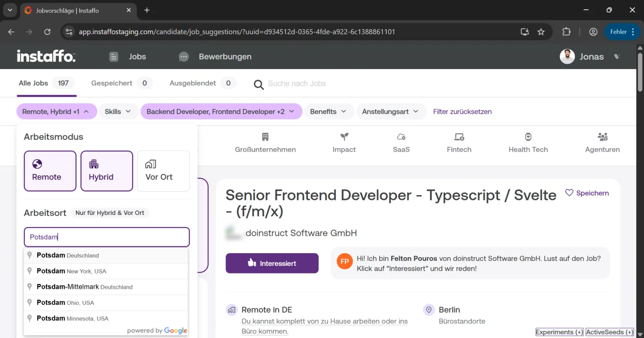Image resolution: width=644 pixels, height=338 pixels.
Task: Click the address bar URL
Action: pos(237,32)
